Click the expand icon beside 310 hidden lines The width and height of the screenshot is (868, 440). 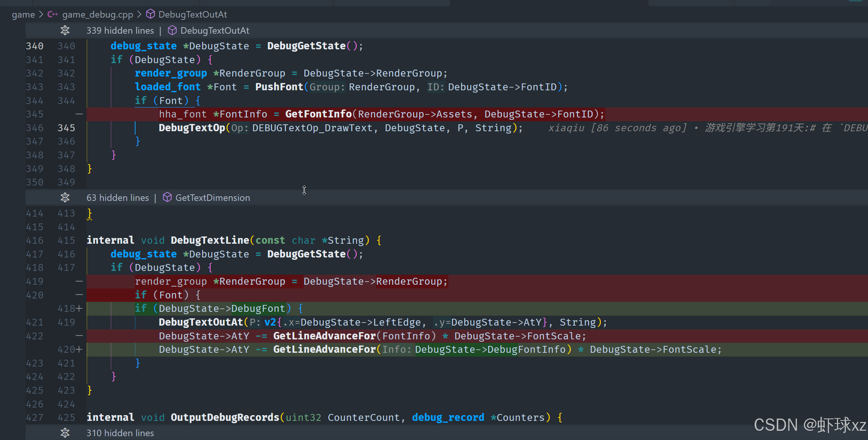click(65, 433)
